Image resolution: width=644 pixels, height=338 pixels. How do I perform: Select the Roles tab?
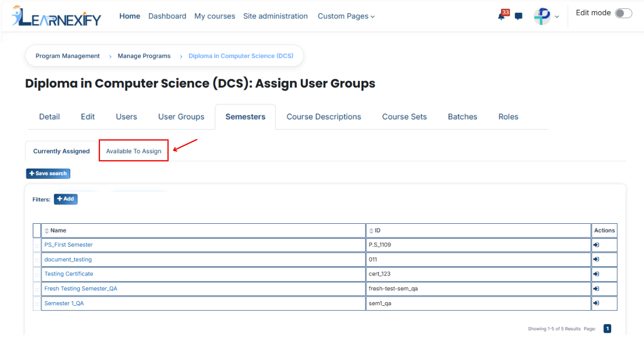508,117
